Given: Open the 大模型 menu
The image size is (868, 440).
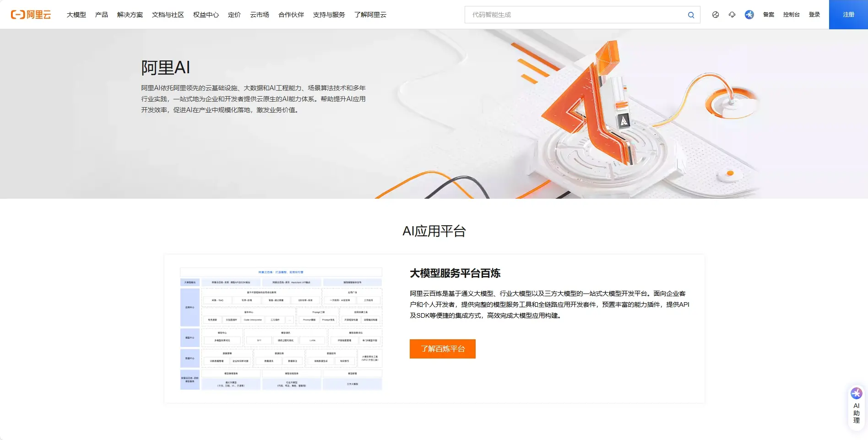Looking at the screenshot, I should [x=76, y=15].
